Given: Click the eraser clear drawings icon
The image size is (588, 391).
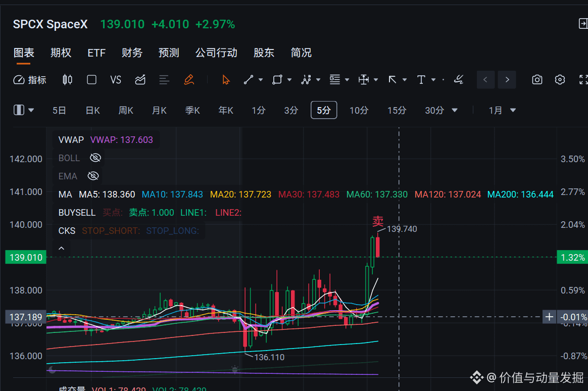Looking at the screenshot, I should coord(459,80).
